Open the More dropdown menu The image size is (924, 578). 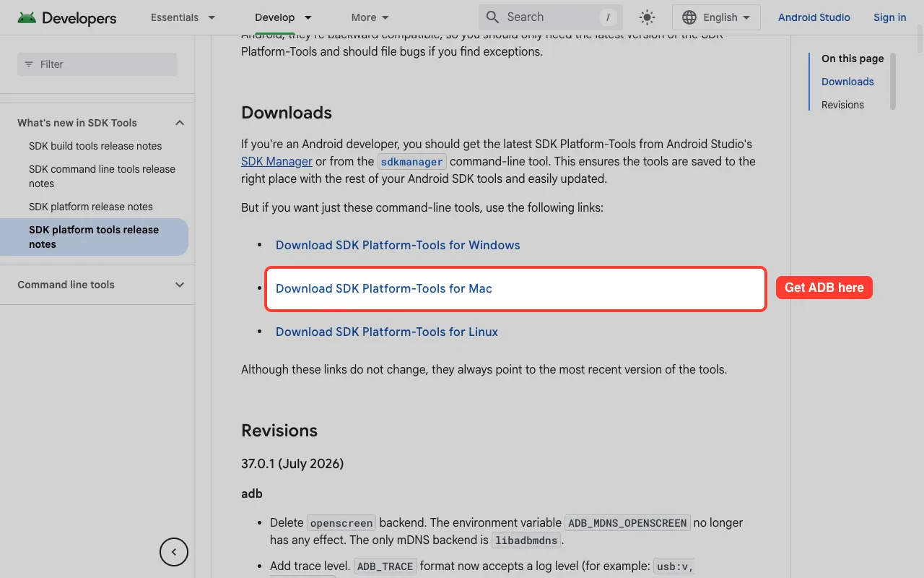point(370,17)
